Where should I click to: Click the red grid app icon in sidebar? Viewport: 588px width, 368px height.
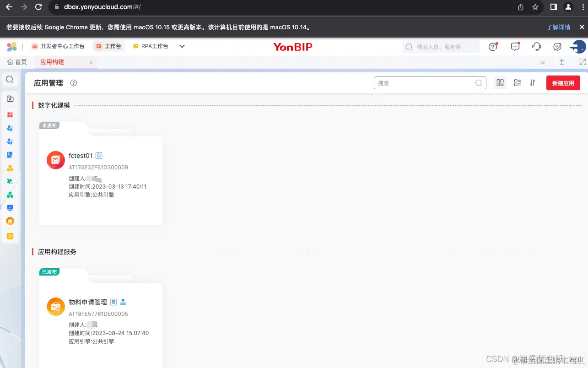(x=10, y=115)
